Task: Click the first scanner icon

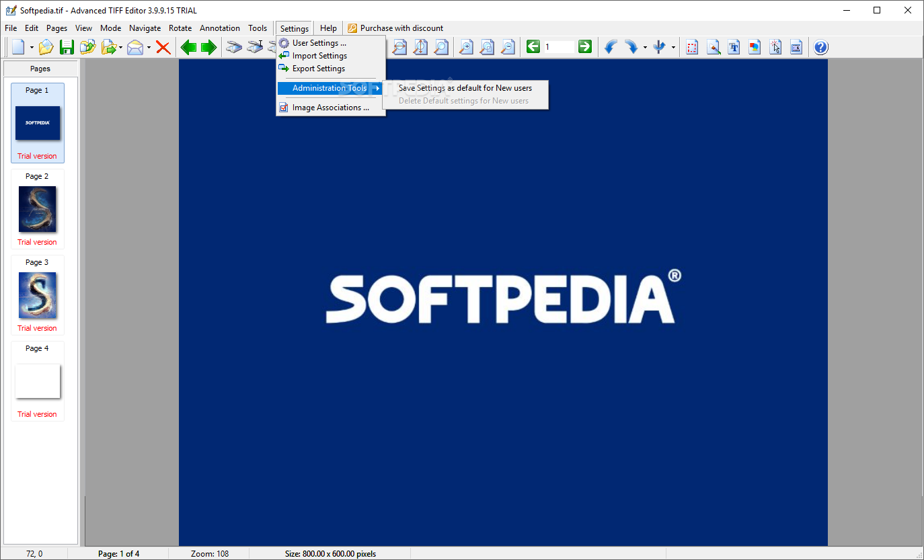Action: (x=233, y=47)
